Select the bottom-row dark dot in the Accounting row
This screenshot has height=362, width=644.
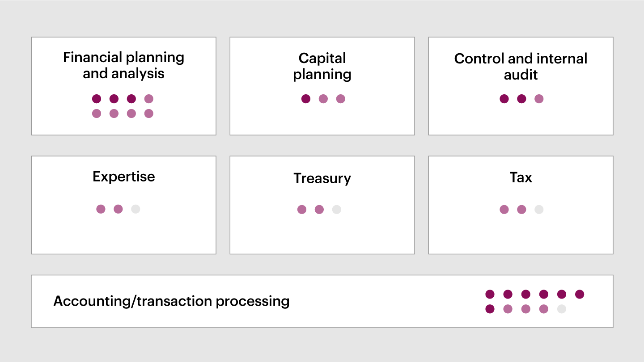click(x=490, y=309)
